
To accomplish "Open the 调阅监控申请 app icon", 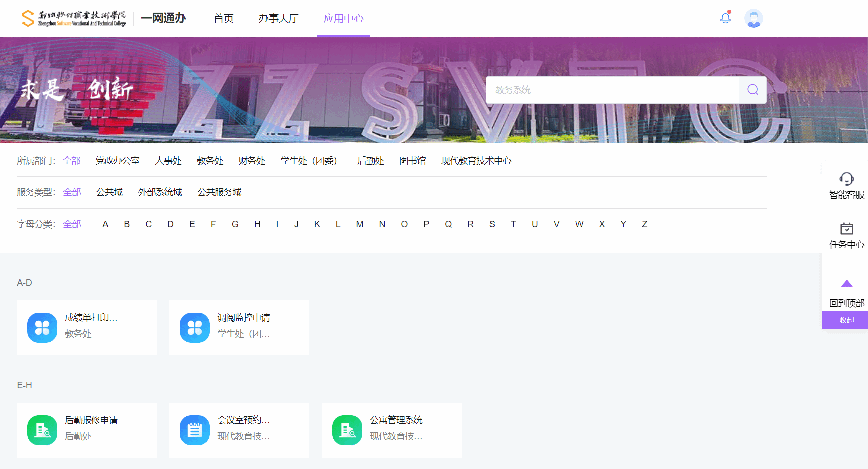I will pyautogui.click(x=195, y=328).
